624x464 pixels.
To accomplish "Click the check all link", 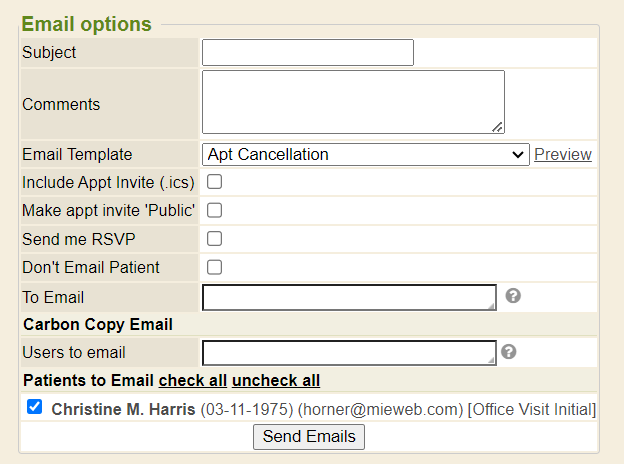I will point(193,380).
